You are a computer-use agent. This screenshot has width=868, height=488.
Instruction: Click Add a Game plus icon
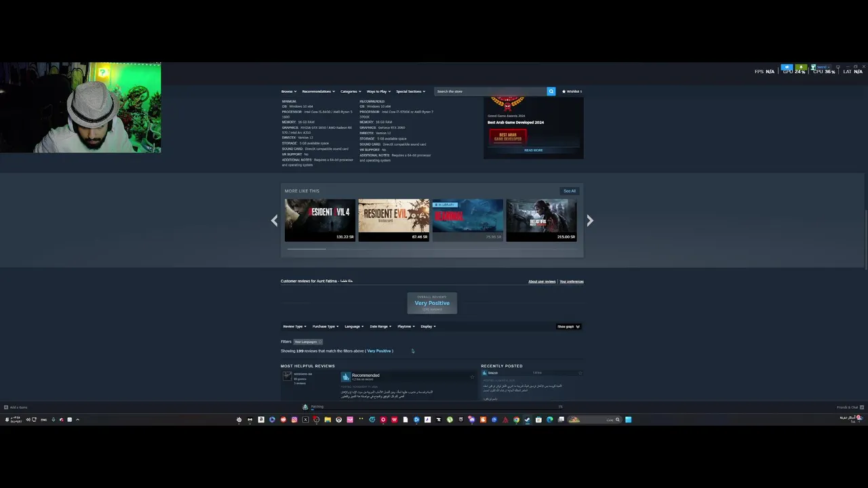point(6,407)
